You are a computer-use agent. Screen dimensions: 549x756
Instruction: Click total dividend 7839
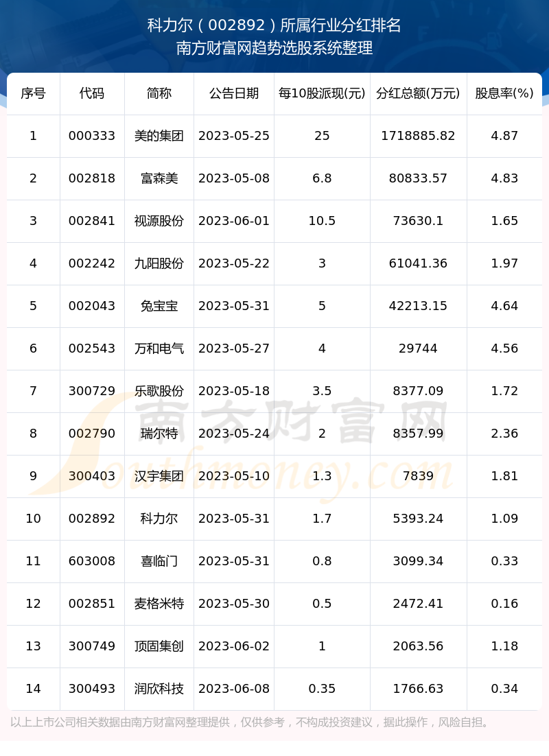pyautogui.click(x=418, y=476)
